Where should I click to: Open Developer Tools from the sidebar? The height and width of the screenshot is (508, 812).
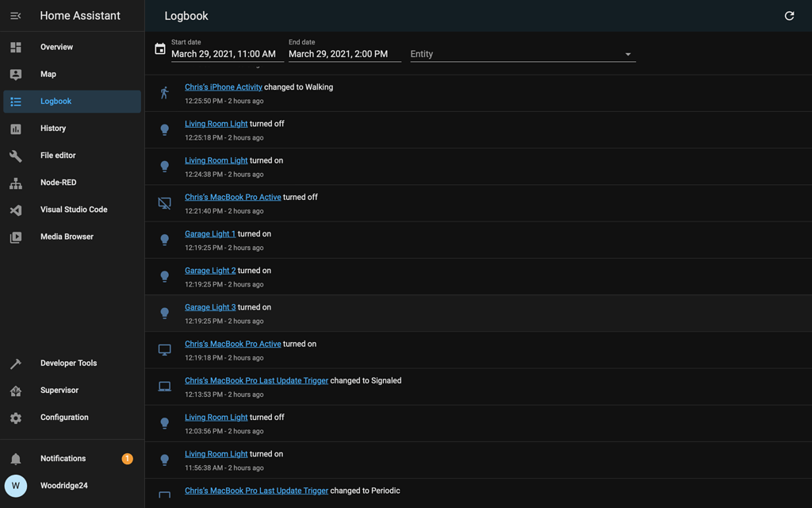[x=68, y=364]
